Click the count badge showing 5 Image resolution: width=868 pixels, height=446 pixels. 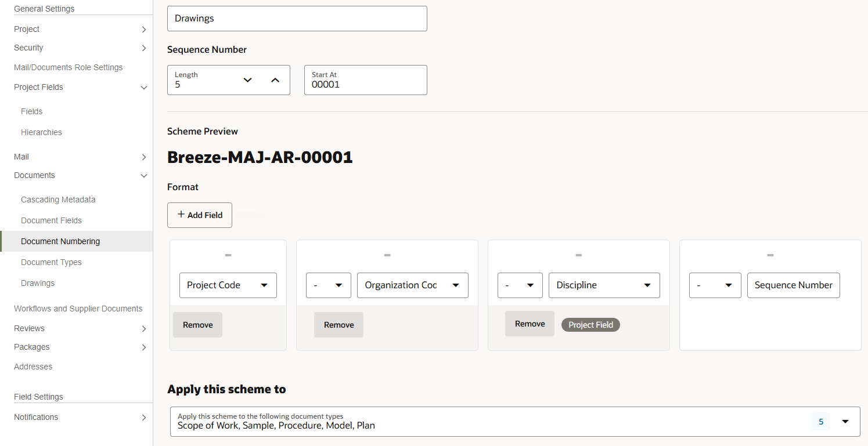(x=821, y=422)
